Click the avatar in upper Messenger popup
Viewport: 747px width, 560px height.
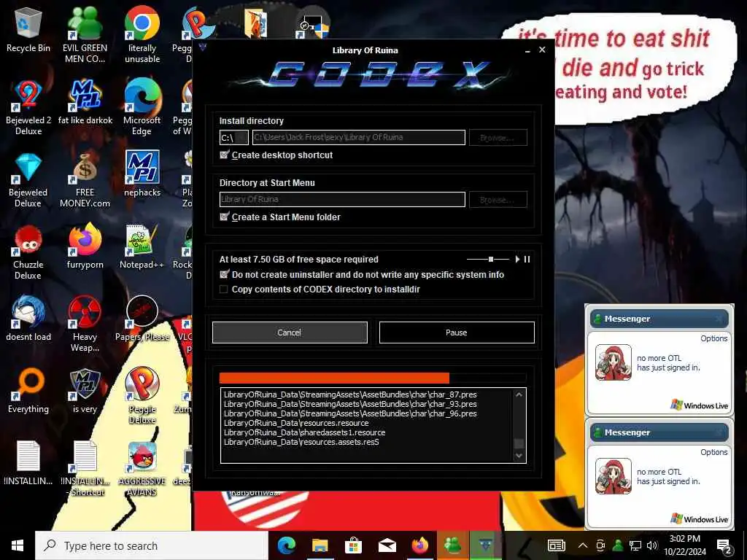613,362
